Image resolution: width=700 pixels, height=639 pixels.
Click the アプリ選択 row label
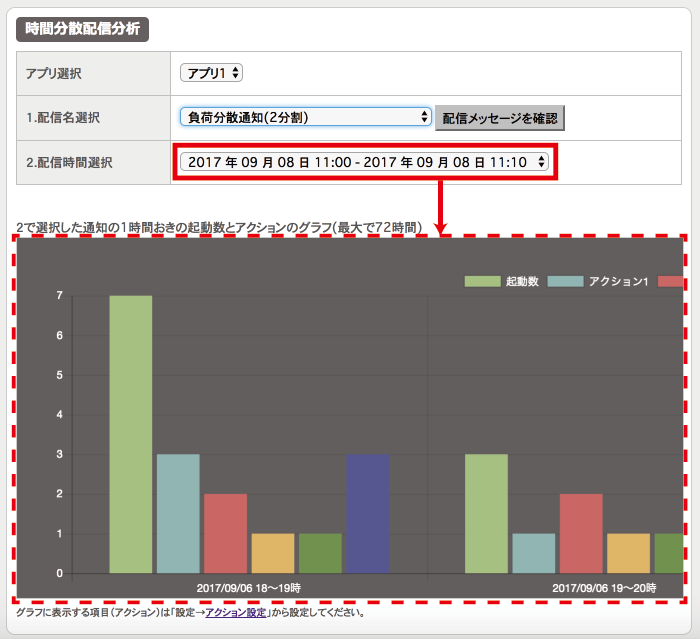click(54, 73)
